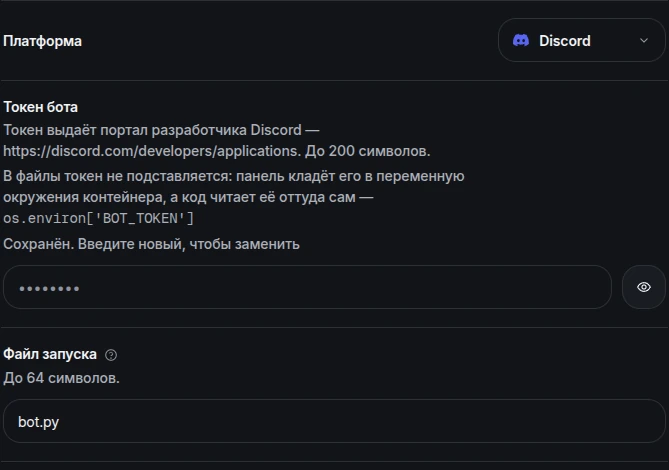Viewport: 669px width, 470px height.
Task: Click the Discord logo icon
Action: click(x=521, y=41)
